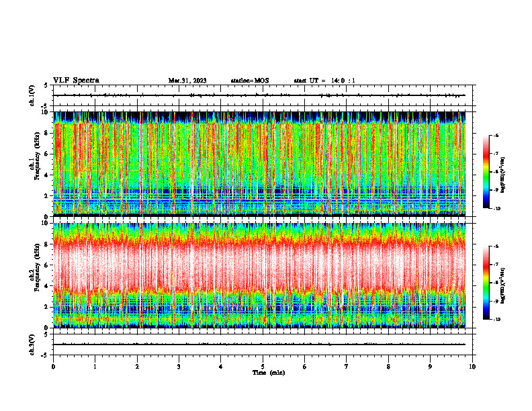Select the date text "Mar.31, 2023"
This screenshot has width=532, height=411.
(x=187, y=81)
